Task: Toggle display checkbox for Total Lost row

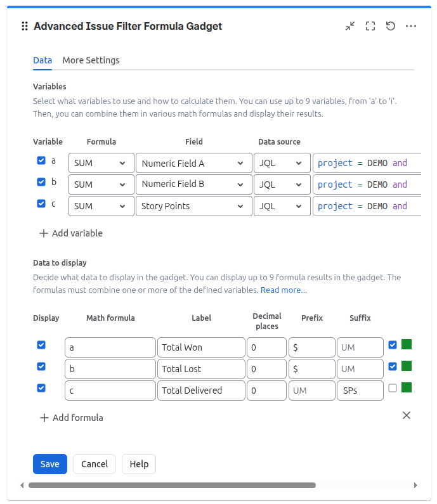Action: coord(41,366)
